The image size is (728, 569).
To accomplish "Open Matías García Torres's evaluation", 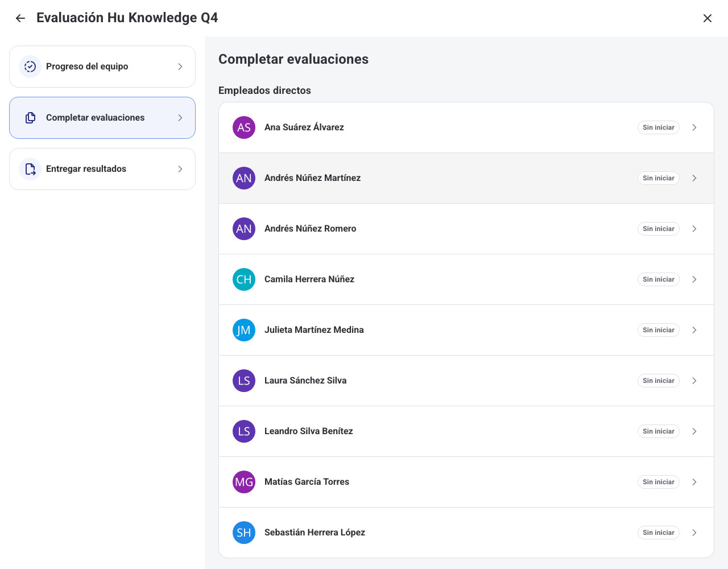I will (x=466, y=482).
